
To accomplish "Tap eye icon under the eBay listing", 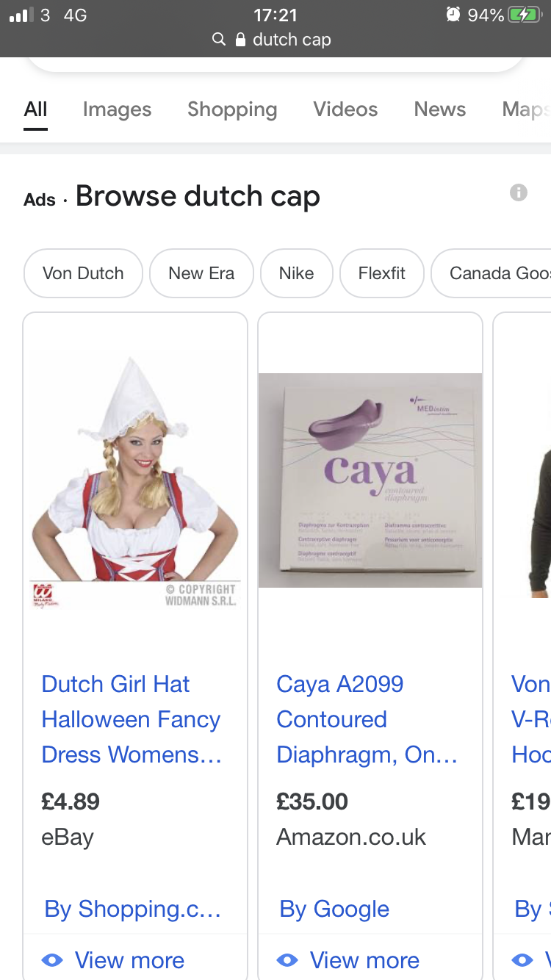I will (x=52, y=959).
